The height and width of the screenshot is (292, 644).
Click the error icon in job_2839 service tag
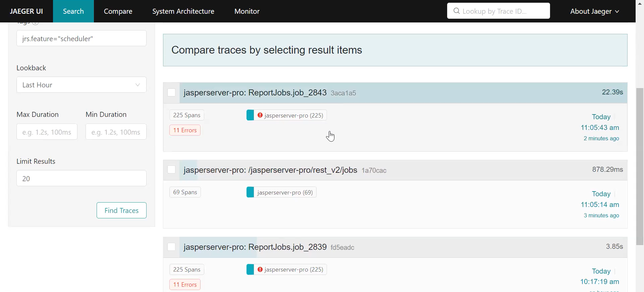pyautogui.click(x=260, y=270)
